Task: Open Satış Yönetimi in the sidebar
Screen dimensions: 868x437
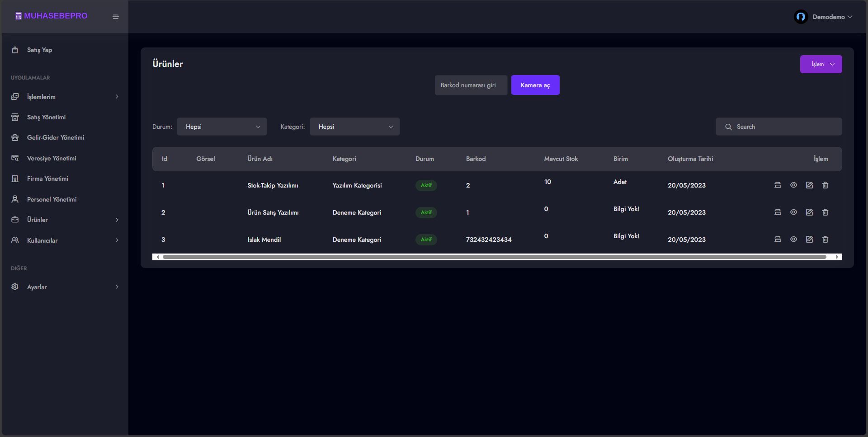Action: point(46,117)
